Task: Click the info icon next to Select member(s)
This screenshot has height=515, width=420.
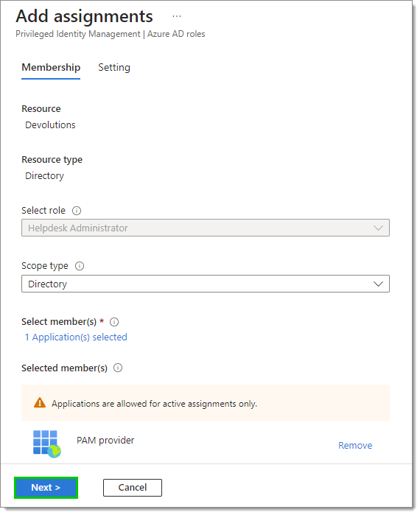Action: tap(114, 322)
